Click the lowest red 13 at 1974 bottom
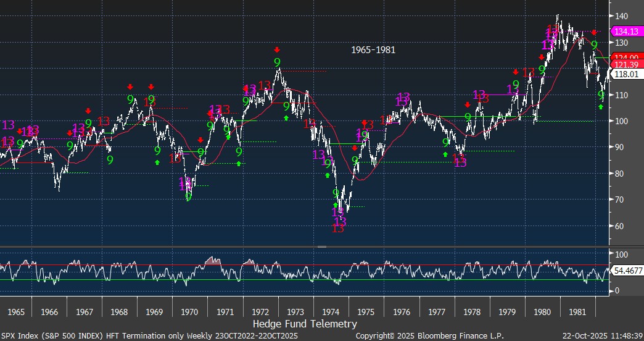Image resolution: width=644 pixels, height=341 pixels. (338, 229)
